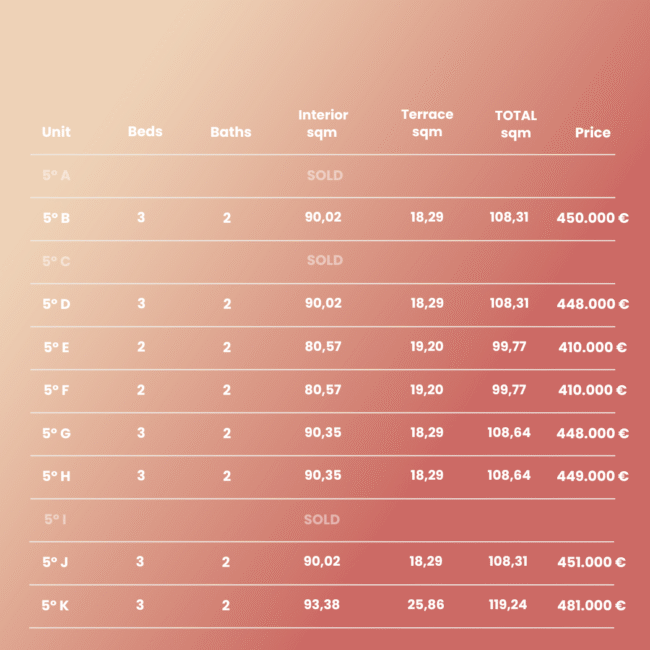
Task: Select the 5º K unit label
Action: click(55, 605)
